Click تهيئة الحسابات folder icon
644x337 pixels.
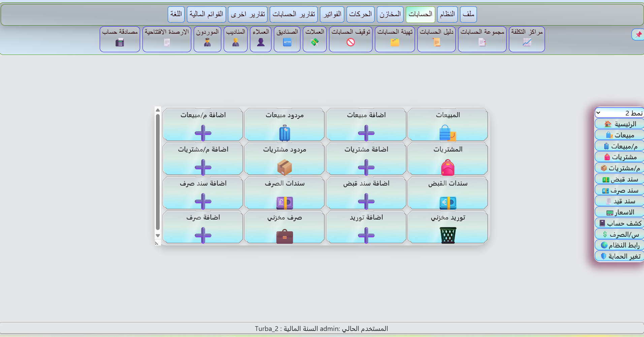click(x=395, y=39)
